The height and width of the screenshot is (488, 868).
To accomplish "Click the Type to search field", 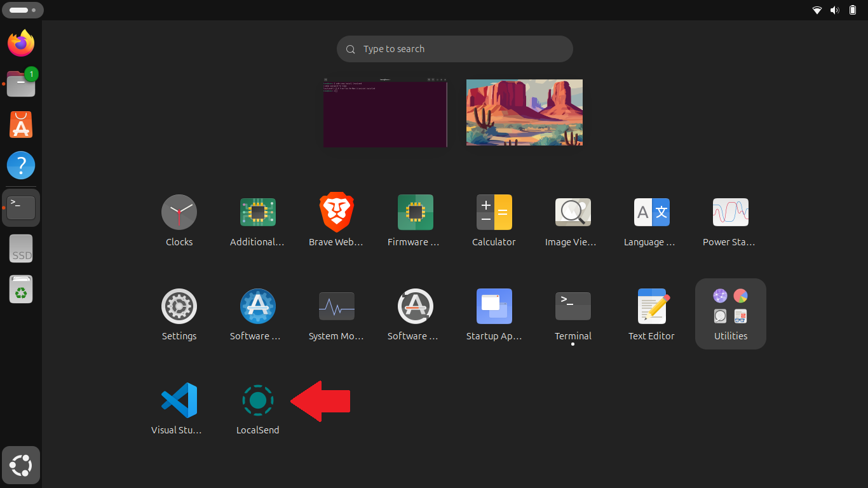I will [454, 49].
